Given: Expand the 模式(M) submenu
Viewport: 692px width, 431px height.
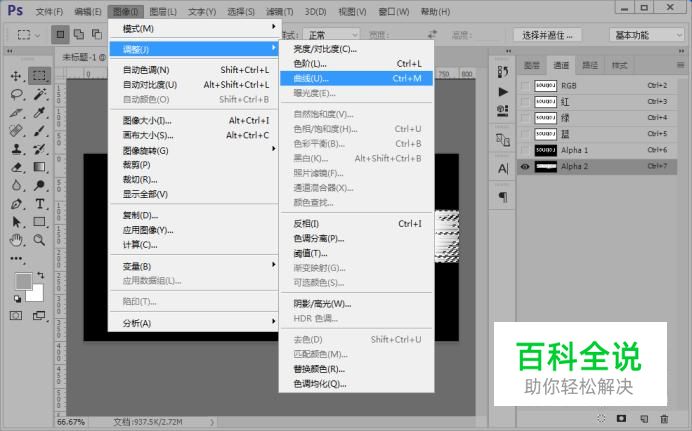Looking at the screenshot, I should click(193, 29).
